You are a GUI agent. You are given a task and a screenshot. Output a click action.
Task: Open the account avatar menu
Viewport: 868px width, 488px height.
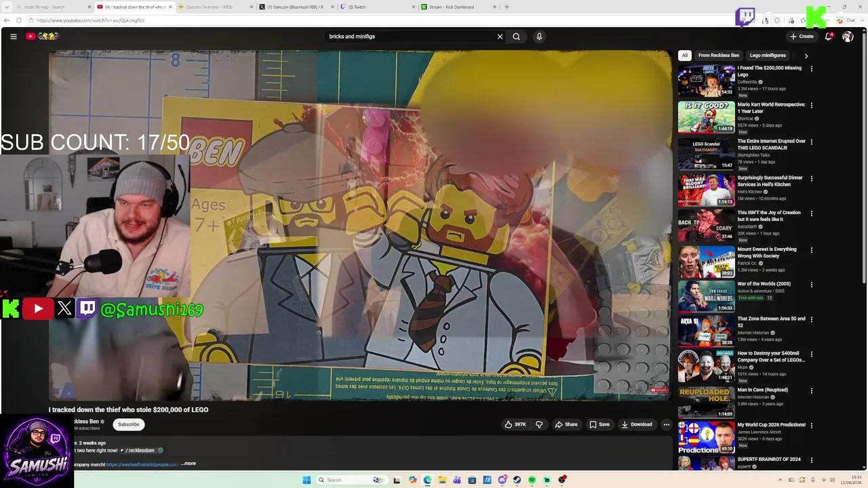click(x=848, y=37)
